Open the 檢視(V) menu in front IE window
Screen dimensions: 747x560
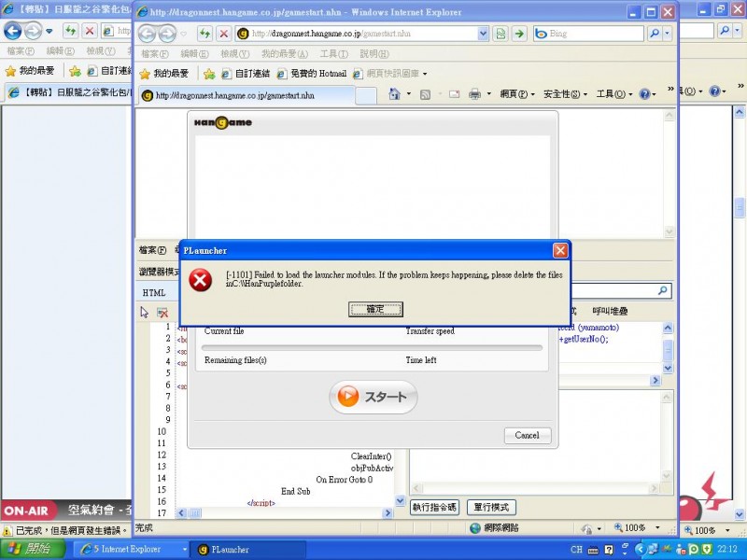pos(235,54)
